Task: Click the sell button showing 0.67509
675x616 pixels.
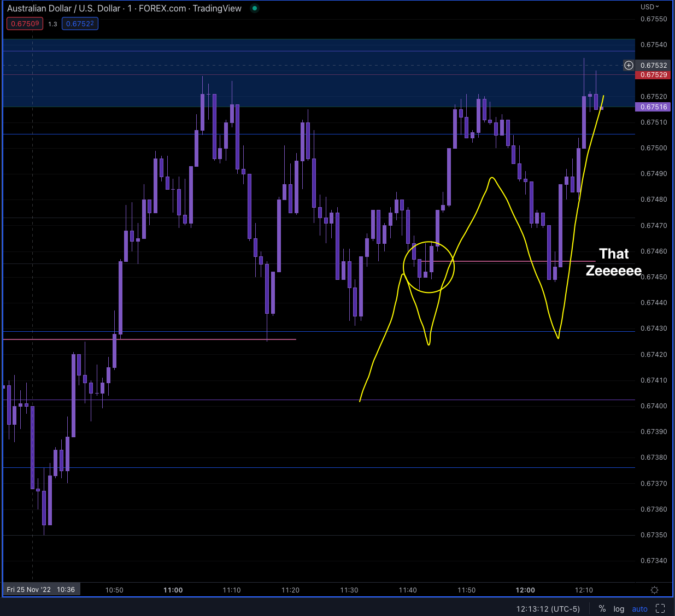Action: 24,24
